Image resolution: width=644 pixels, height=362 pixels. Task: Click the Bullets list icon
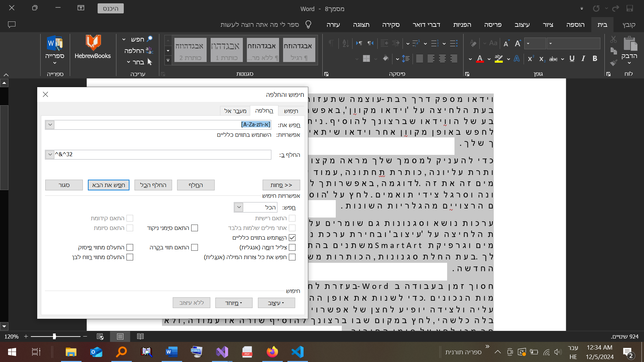[454, 43]
